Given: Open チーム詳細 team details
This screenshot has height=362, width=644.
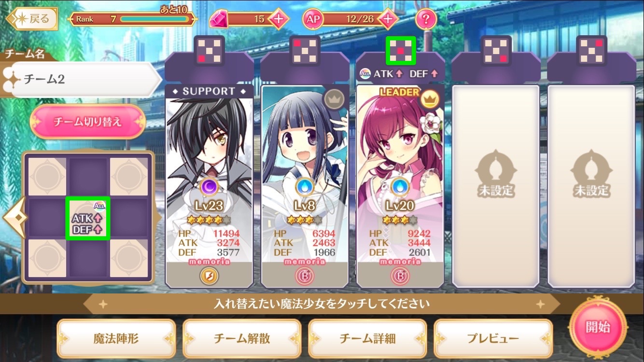Looking at the screenshot, I should tap(367, 338).
